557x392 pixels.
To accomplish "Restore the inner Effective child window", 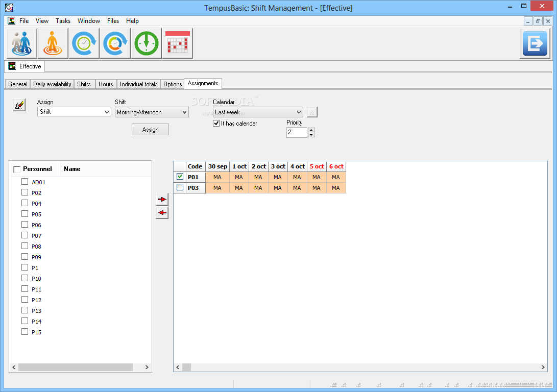I will [538, 21].
